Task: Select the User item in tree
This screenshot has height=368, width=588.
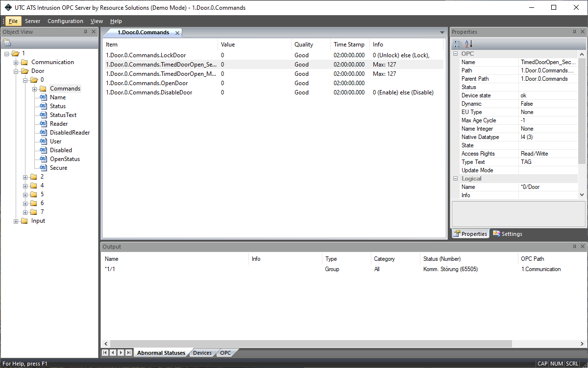Action: pyautogui.click(x=56, y=141)
